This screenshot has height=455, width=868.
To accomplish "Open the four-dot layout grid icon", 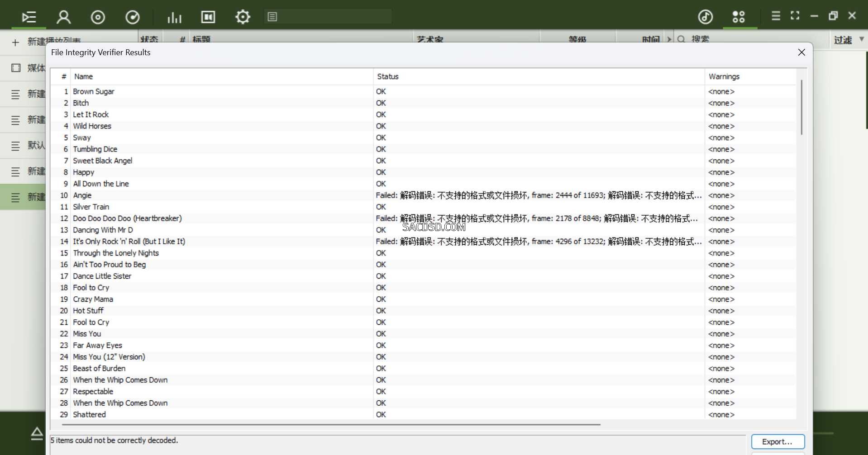I will coord(739,17).
